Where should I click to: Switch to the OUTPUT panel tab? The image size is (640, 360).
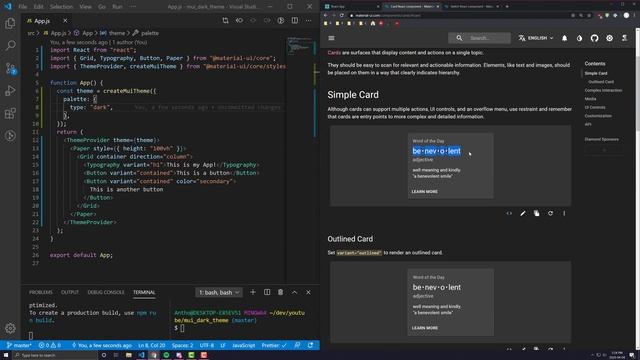pyautogui.click(x=70, y=292)
